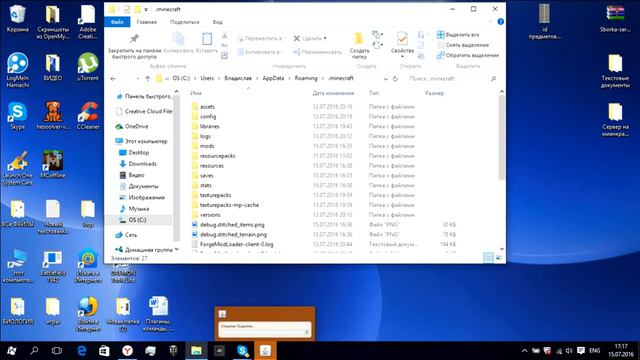
Task: Click the Roaming breadcrumb in address bar
Action: 306,78
